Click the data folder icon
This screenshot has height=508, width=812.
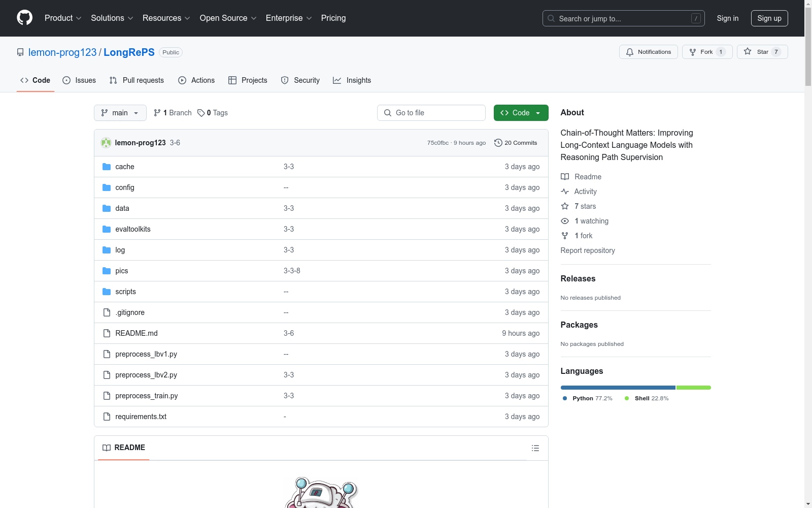tap(107, 208)
